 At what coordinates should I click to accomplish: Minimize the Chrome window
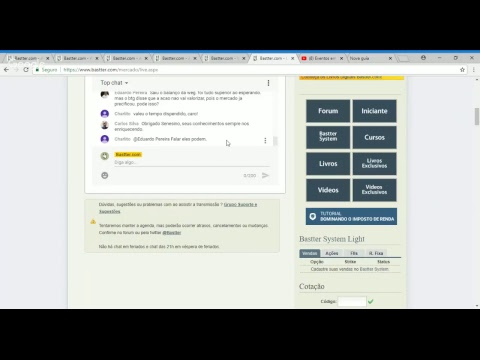[440, 58]
